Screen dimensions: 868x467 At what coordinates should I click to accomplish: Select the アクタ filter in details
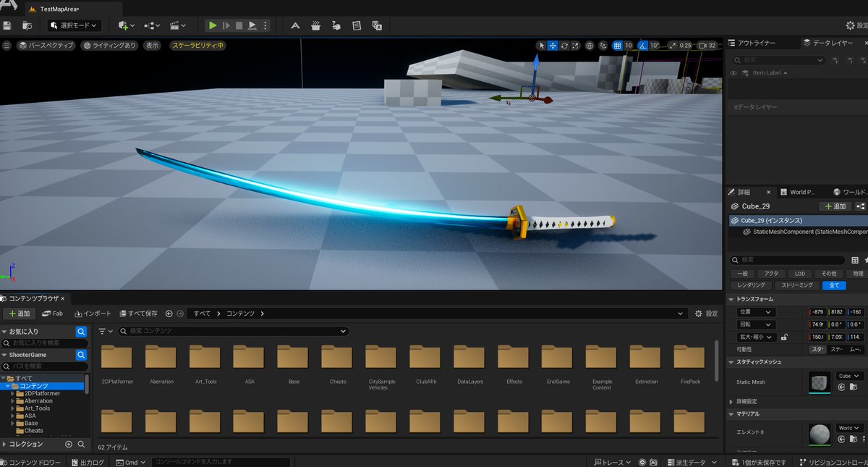[x=772, y=274]
